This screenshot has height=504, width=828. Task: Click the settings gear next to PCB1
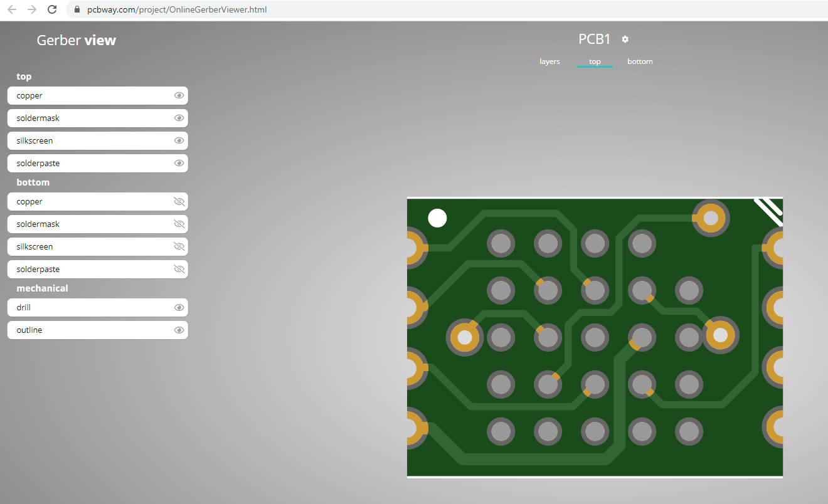pos(625,39)
